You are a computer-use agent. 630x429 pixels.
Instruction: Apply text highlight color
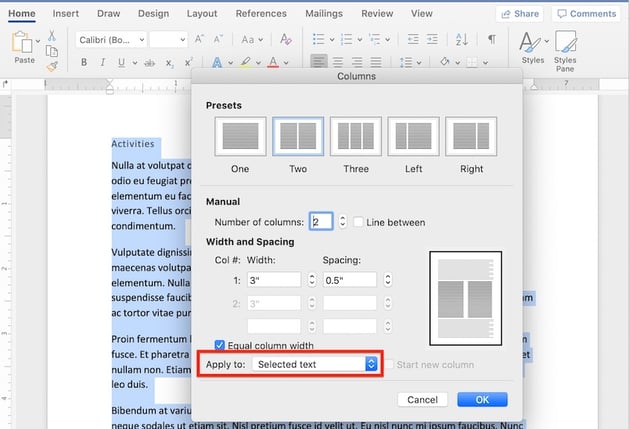(245, 62)
